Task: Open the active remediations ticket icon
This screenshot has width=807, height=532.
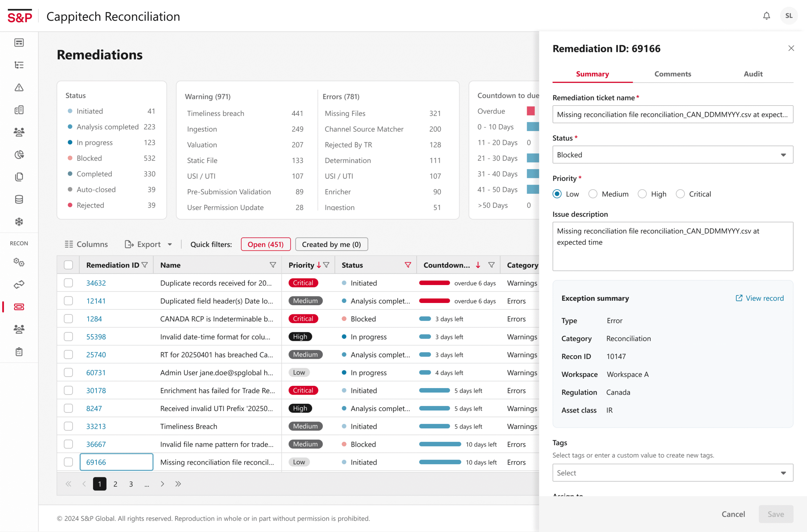Action: coord(19,307)
